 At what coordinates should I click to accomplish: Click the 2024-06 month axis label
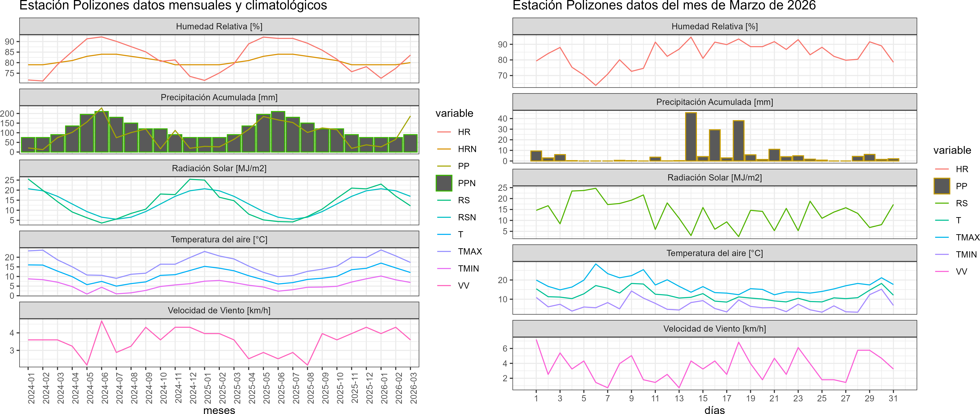(104, 388)
